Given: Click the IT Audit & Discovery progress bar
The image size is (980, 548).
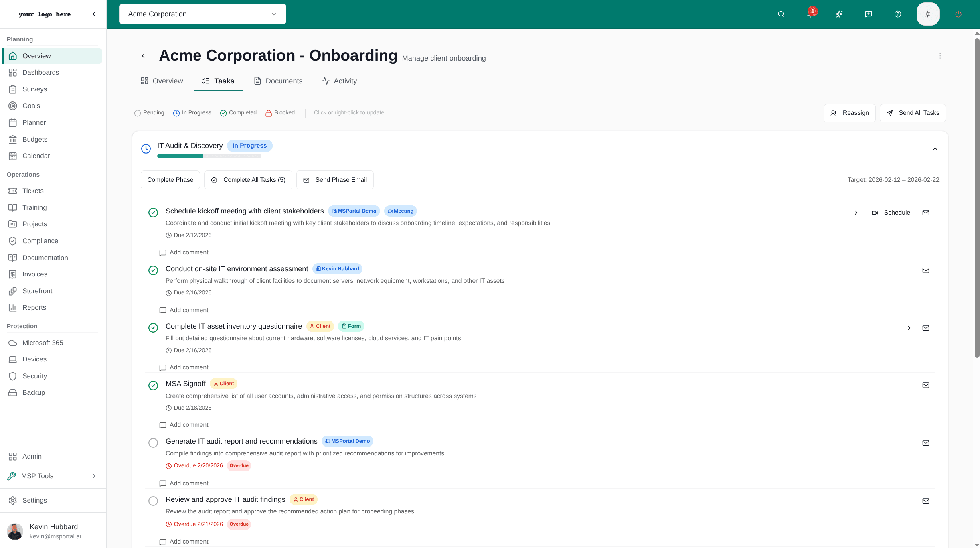Looking at the screenshot, I should 209,156.
